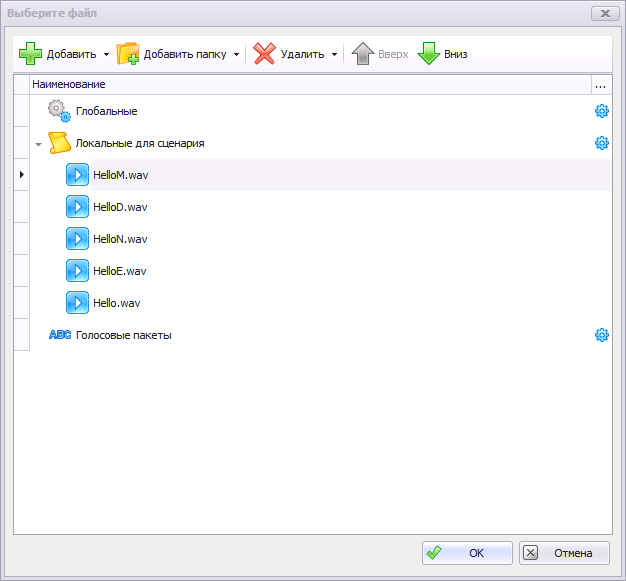Open settings gear for Глобальные row
Viewport: 626px width, 581px height.
(x=602, y=111)
